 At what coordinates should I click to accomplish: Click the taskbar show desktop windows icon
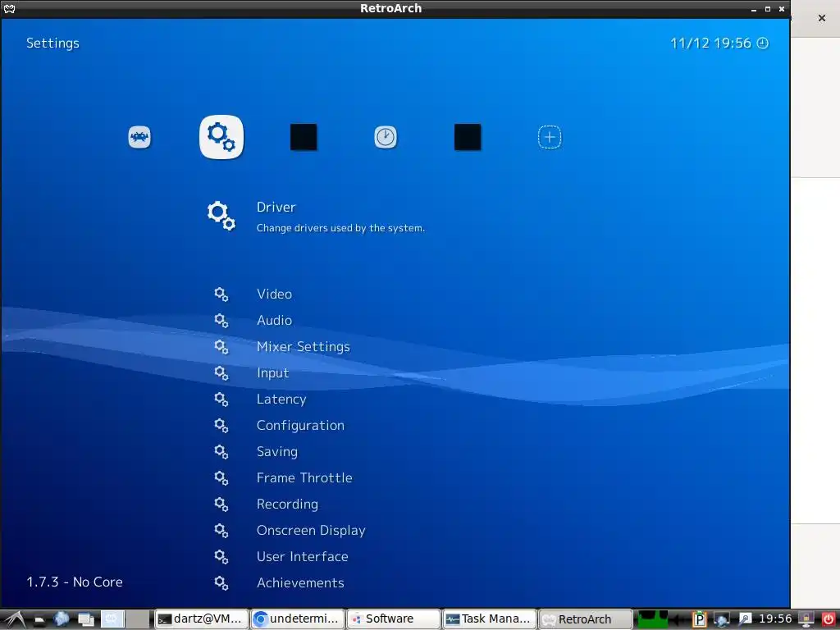pos(85,620)
